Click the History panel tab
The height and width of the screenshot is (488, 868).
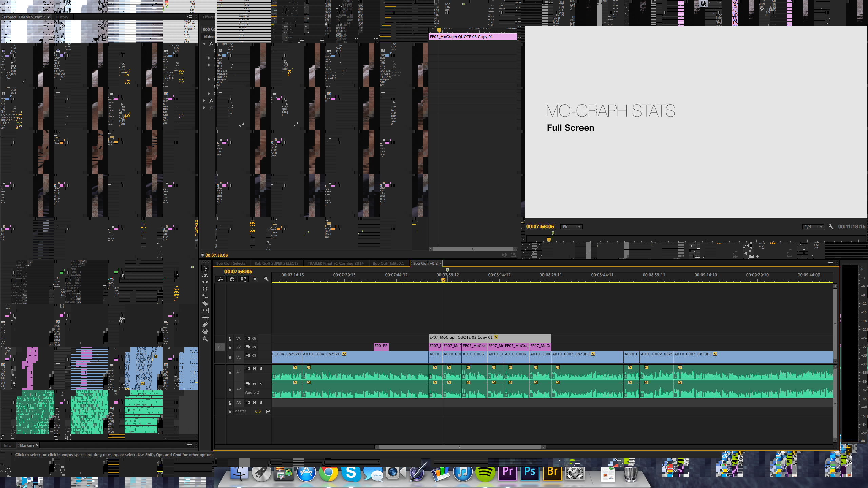(x=62, y=17)
